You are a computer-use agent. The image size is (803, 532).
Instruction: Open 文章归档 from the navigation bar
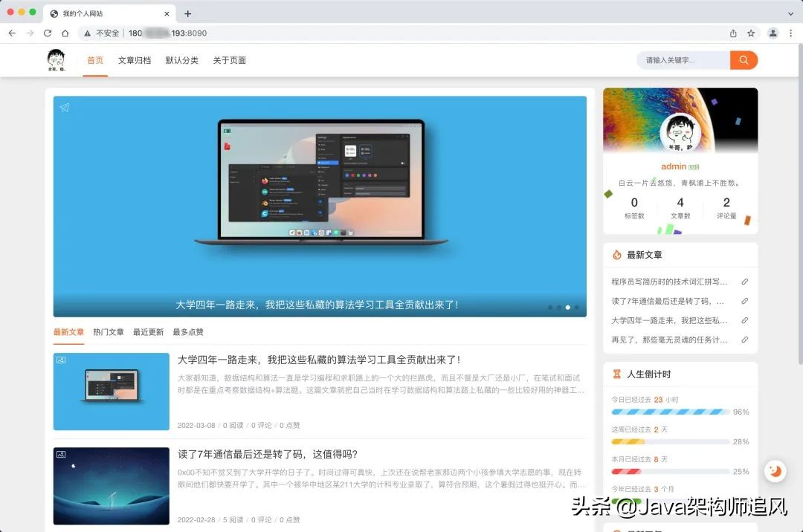coord(134,61)
